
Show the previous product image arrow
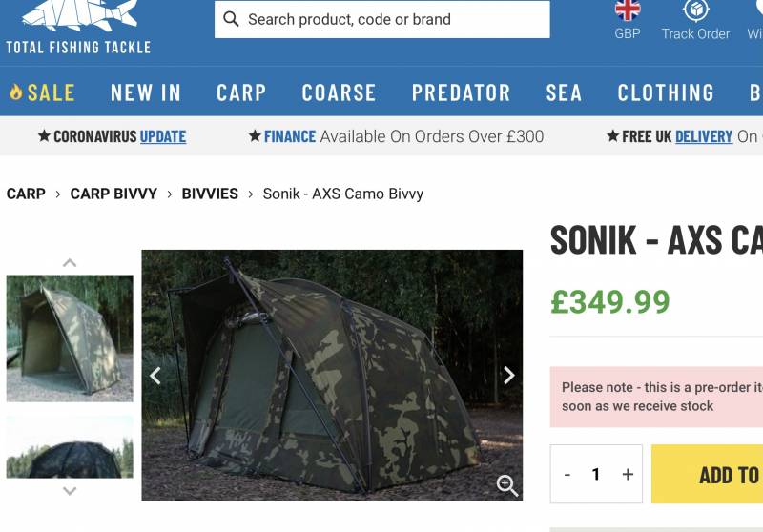[x=155, y=375]
